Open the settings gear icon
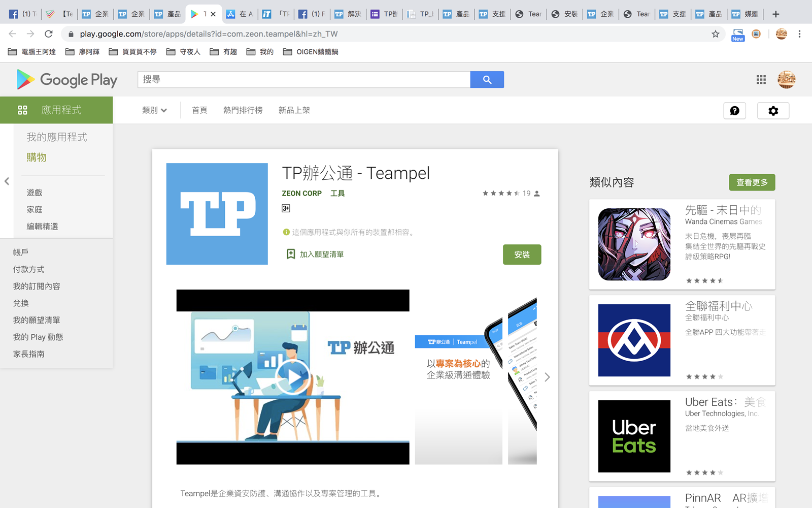The image size is (812, 508). click(x=773, y=111)
